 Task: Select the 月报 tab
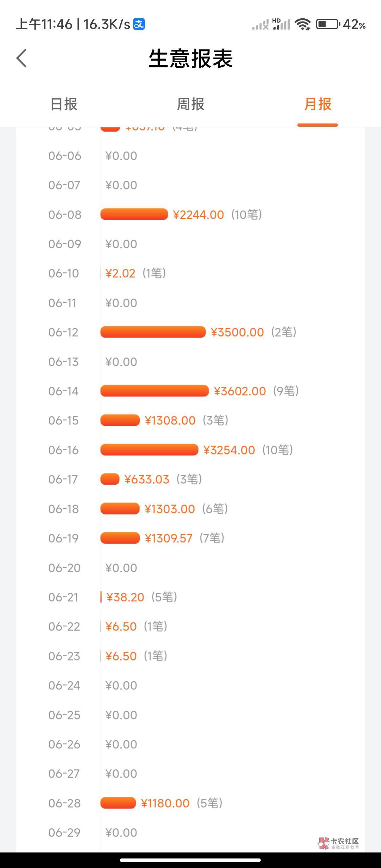pos(317,104)
